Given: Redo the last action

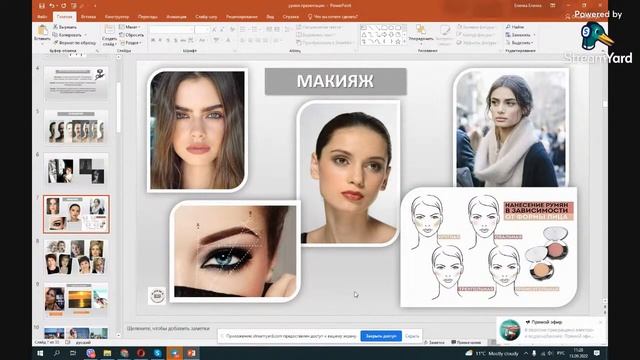Looking at the screenshot, I should 63,6.
